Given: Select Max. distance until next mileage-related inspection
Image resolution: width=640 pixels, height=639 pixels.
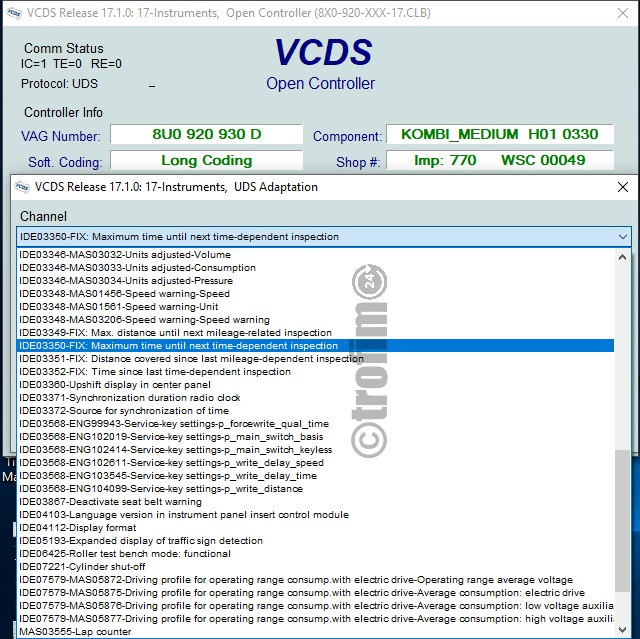Looking at the screenshot, I should click(x=316, y=333).
